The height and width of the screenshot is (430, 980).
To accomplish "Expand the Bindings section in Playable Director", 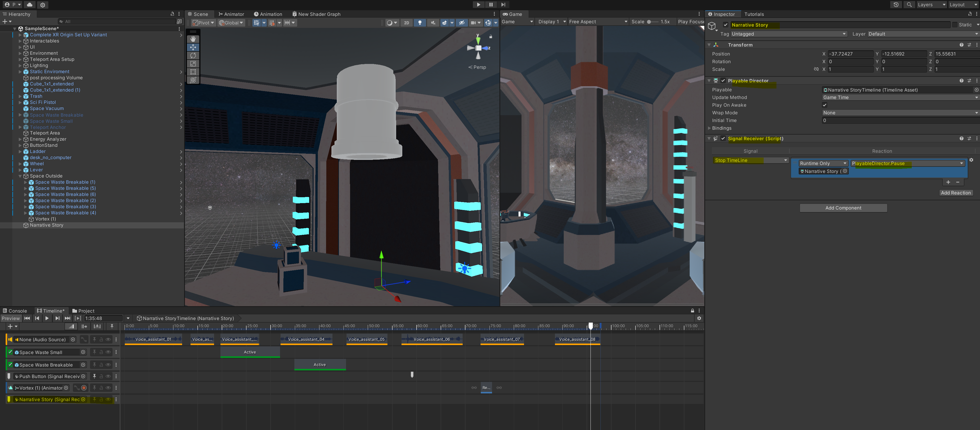I will click(709, 128).
